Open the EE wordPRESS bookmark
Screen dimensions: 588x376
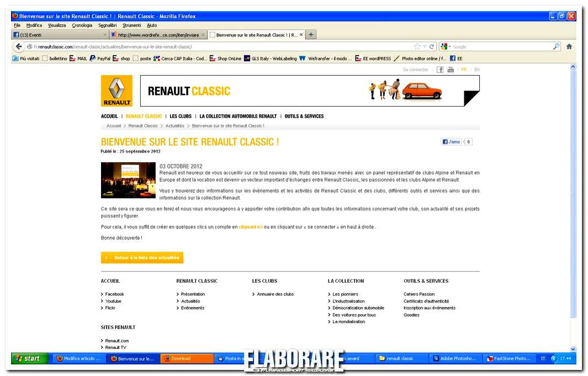point(373,59)
